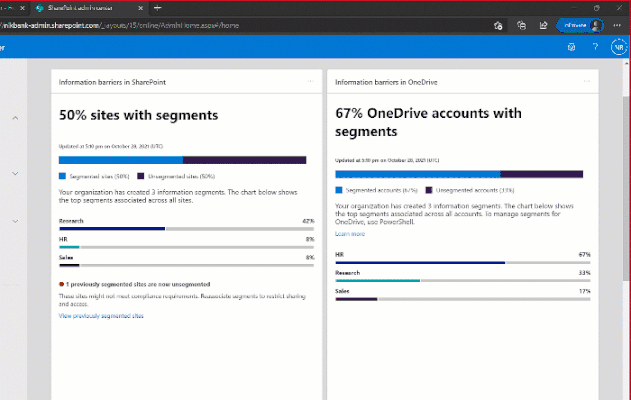This screenshot has height=400, width=631.
Task: Open View previously segmented sites link
Action: tap(101, 316)
